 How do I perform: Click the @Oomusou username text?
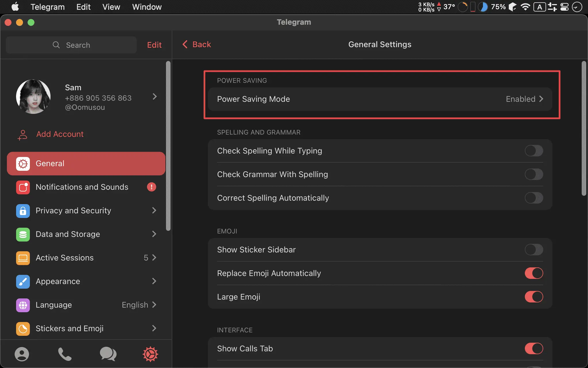[85, 108]
